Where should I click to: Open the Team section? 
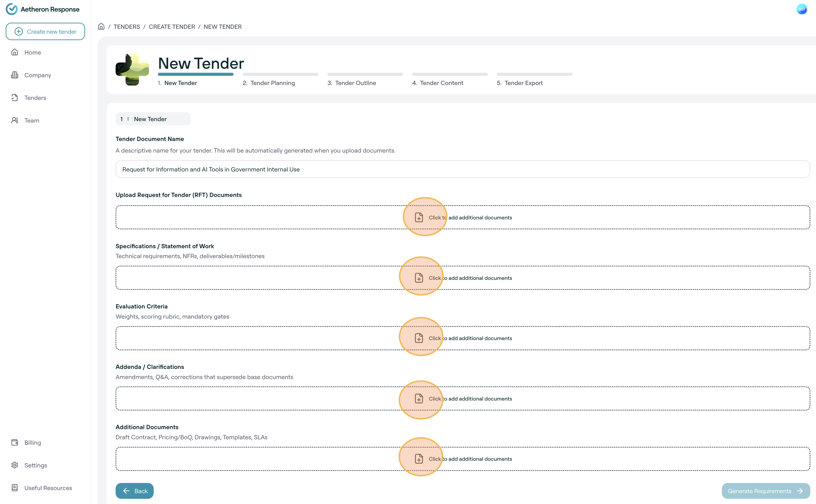click(x=32, y=120)
